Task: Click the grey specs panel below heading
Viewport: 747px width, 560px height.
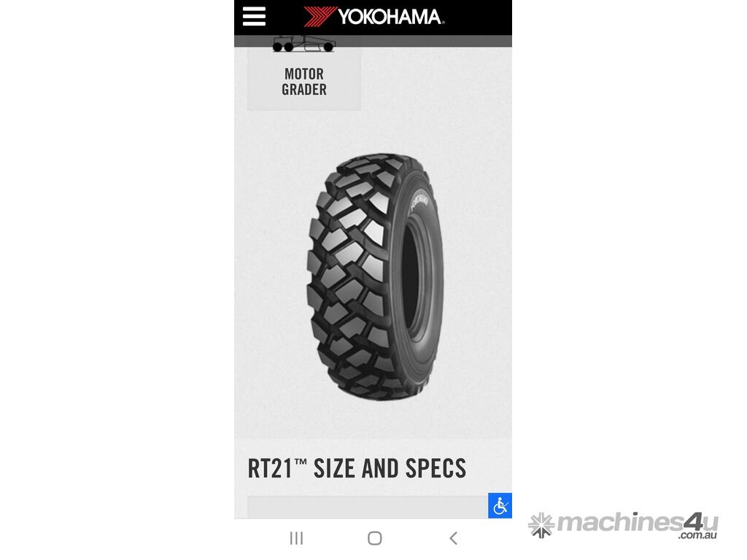Action: 368,507
